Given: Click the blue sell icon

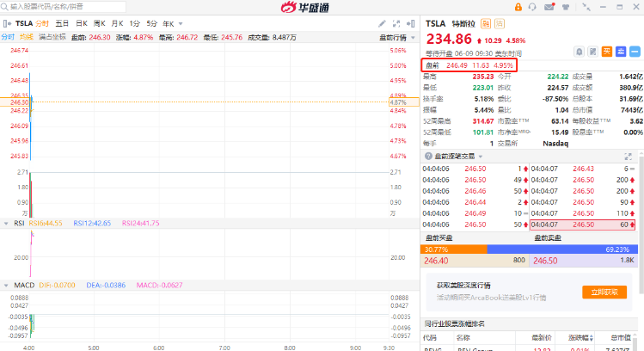Looking at the screenshot, I should 619,51.
